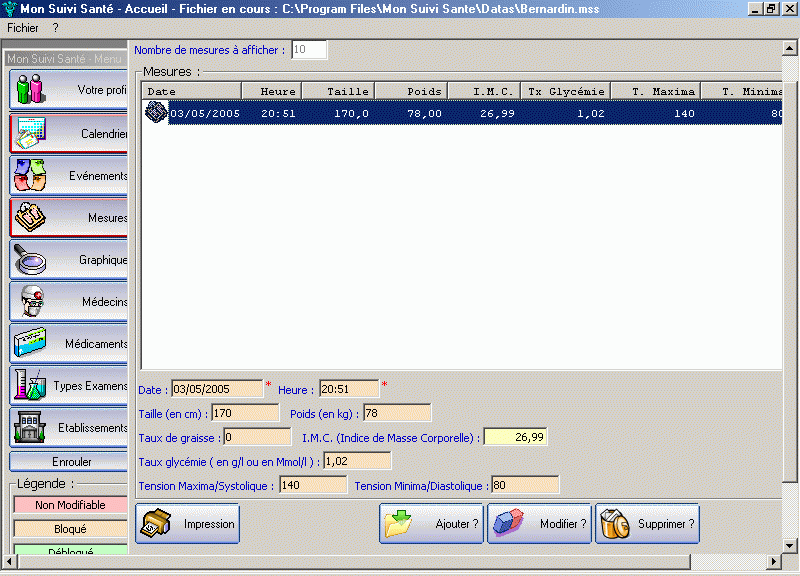Click the printer icon on Impression
The image size is (800, 576).
(156, 523)
